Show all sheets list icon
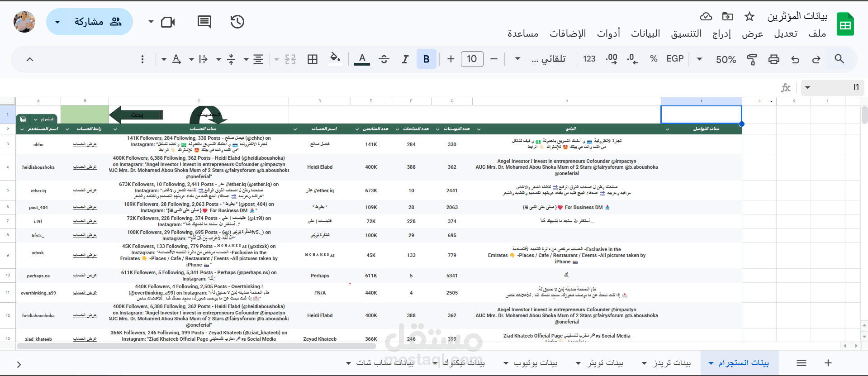This screenshot has width=868, height=376. (802, 363)
